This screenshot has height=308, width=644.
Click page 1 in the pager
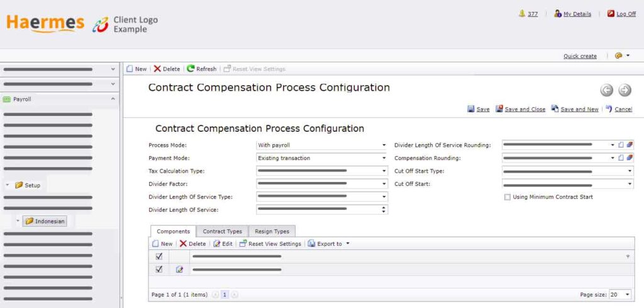[x=225, y=294]
